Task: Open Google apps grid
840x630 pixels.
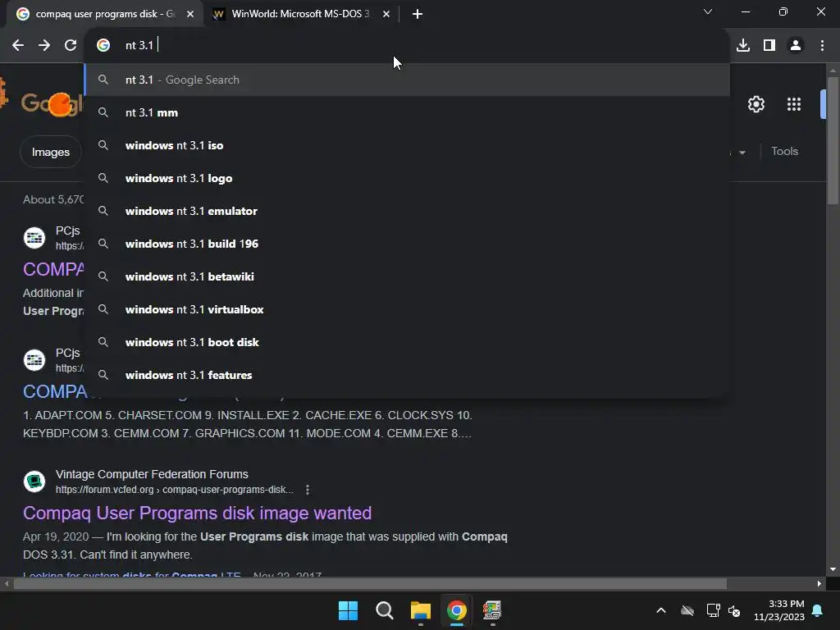Action: tap(794, 104)
